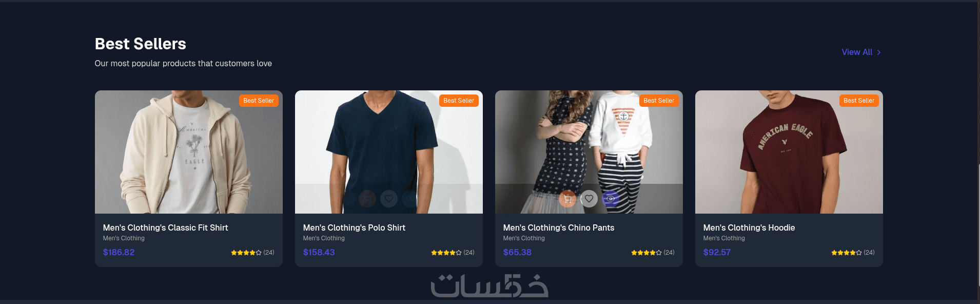
Task: Click star rating of the Hoodie
Action: tap(847, 253)
